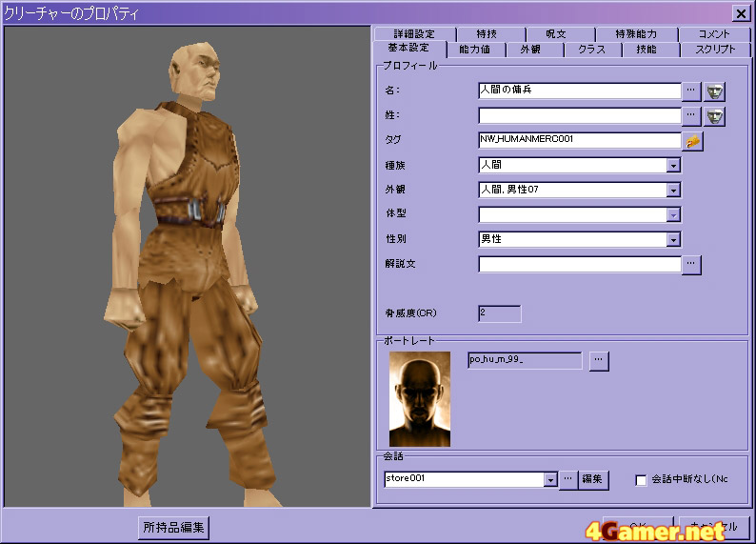756x544 pixels.
Task: Expand the 種族 race dropdown
Action: point(673,166)
